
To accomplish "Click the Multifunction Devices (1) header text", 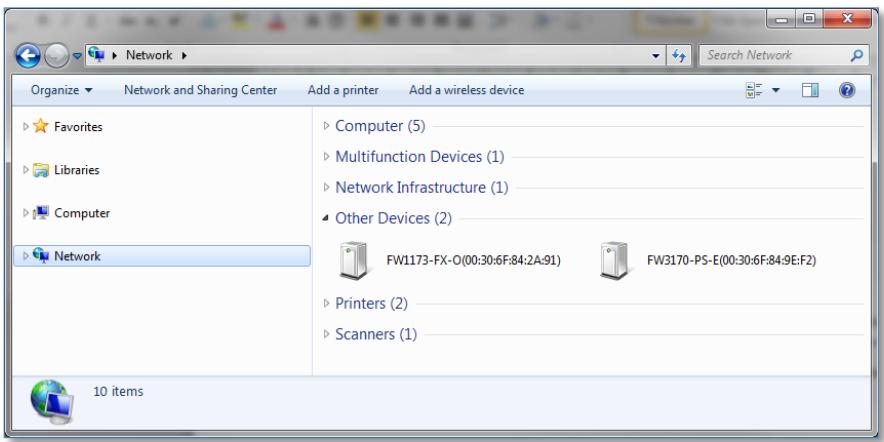I will point(419,156).
